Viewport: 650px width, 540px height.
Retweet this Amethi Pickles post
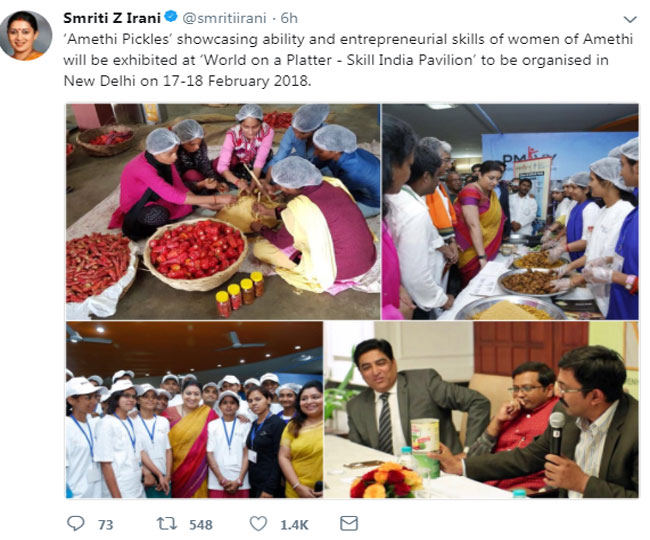pos(167,524)
